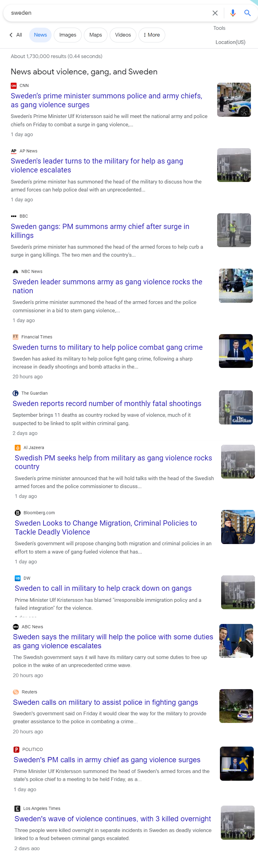
Task: Open the ABC News press conference thumbnail
Action: (236, 641)
